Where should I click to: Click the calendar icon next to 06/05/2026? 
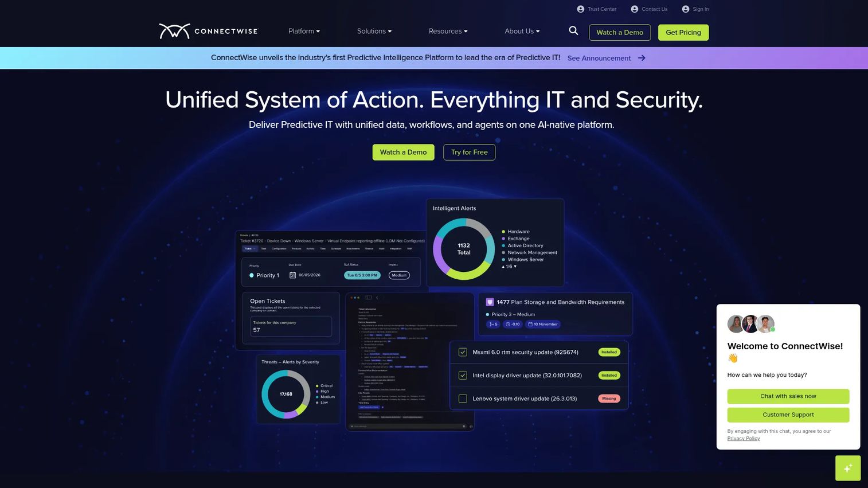pos(292,275)
